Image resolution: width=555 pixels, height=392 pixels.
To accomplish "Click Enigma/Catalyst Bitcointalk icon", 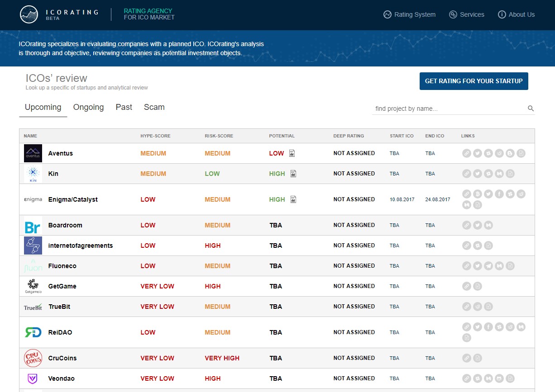I will point(478,194).
